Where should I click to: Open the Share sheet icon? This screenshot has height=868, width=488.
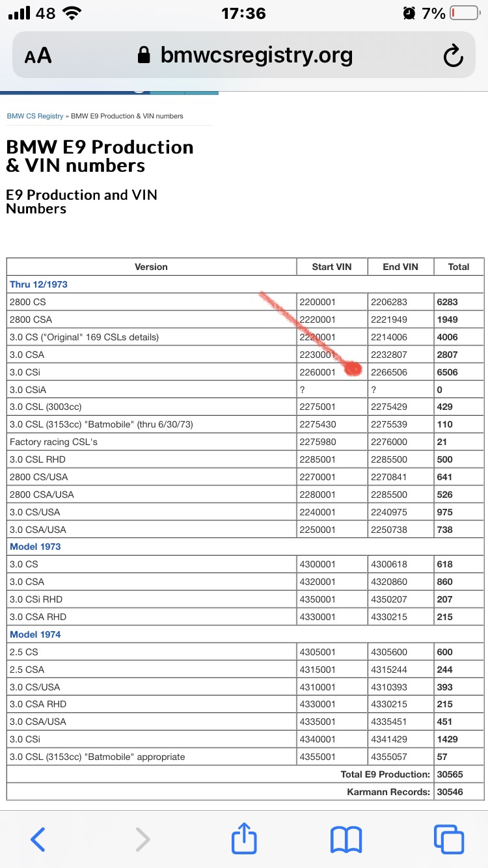[x=245, y=837]
